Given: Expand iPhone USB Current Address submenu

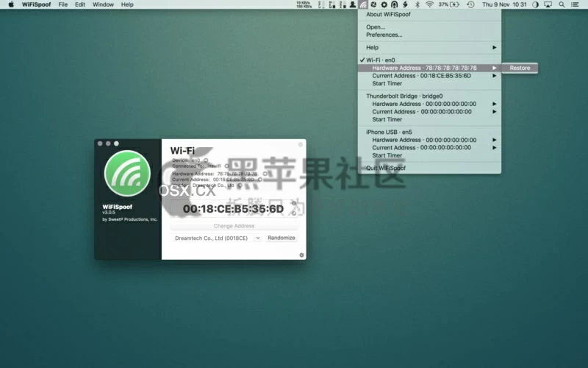Looking at the screenshot, I should pyautogui.click(x=429, y=148).
